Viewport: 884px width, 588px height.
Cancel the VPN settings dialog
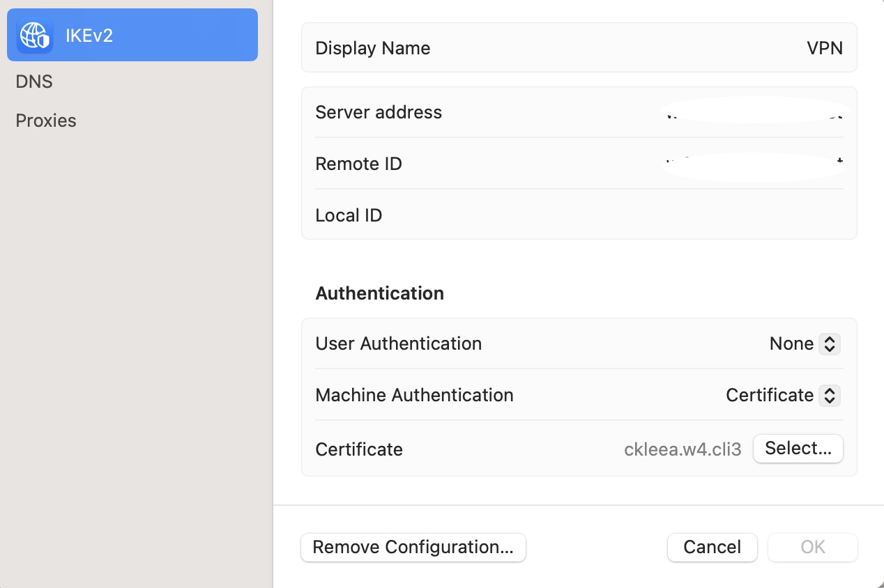pyautogui.click(x=712, y=548)
